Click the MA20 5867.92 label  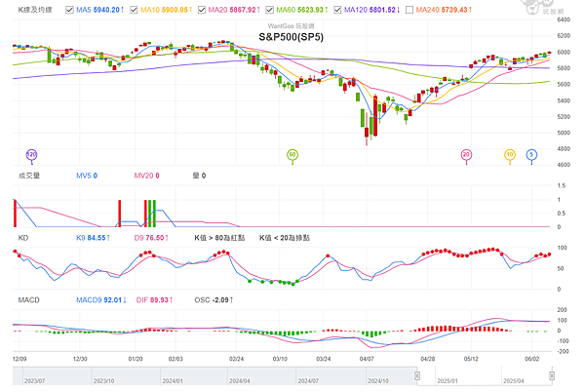pyautogui.click(x=234, y=10)
